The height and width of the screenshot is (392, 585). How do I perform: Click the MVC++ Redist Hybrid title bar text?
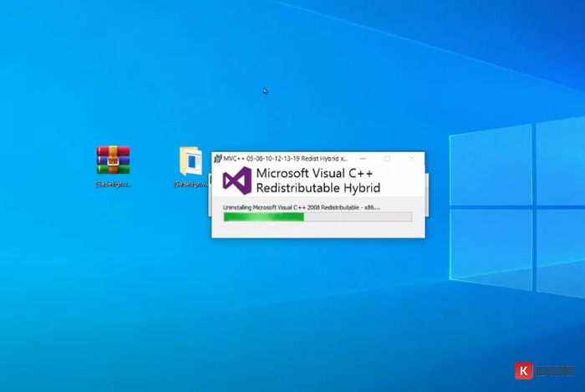pyautogui.click(x=284, y=158)
